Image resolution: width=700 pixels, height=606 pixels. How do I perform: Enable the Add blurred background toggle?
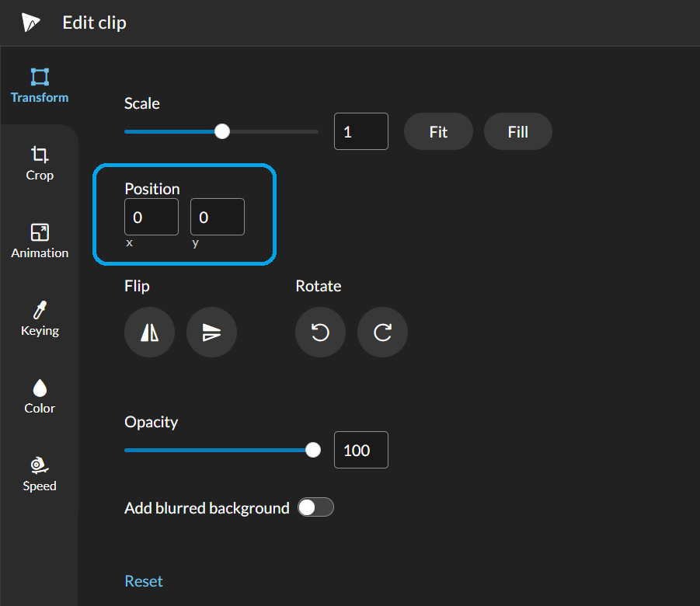coord(315,508)
